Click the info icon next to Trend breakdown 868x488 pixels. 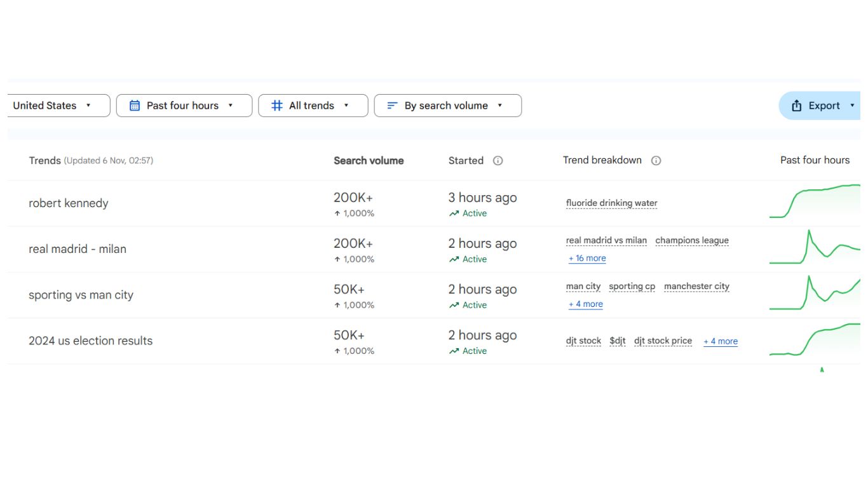click(x=656, y=161)
